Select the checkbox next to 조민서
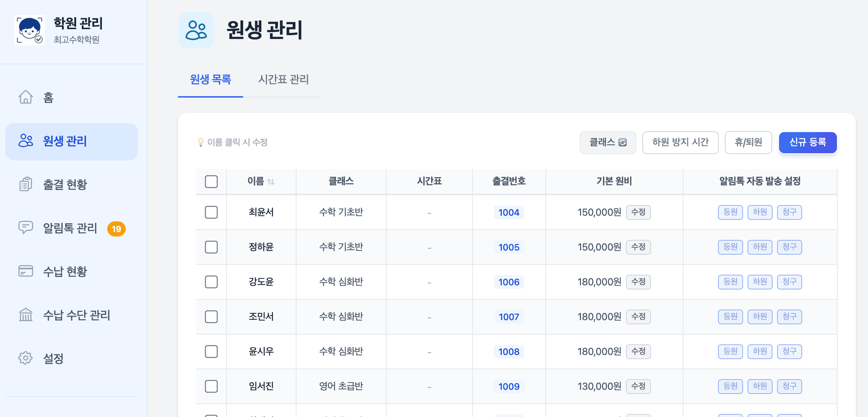The image size is (868, 417). pyautogui.click(x=211, y=317)
